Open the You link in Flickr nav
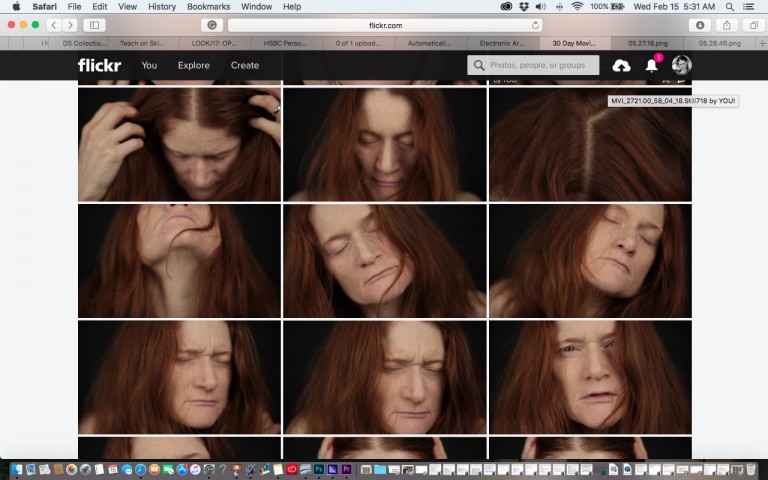Image resolution: width=768 pixels, height=480 pixels. tap(149, 65)
